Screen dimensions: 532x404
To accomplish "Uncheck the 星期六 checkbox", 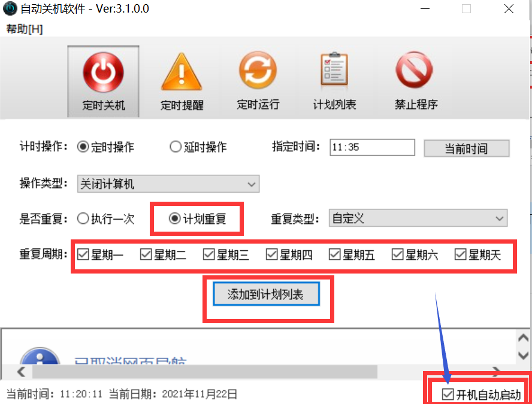I will click(397, 254).
